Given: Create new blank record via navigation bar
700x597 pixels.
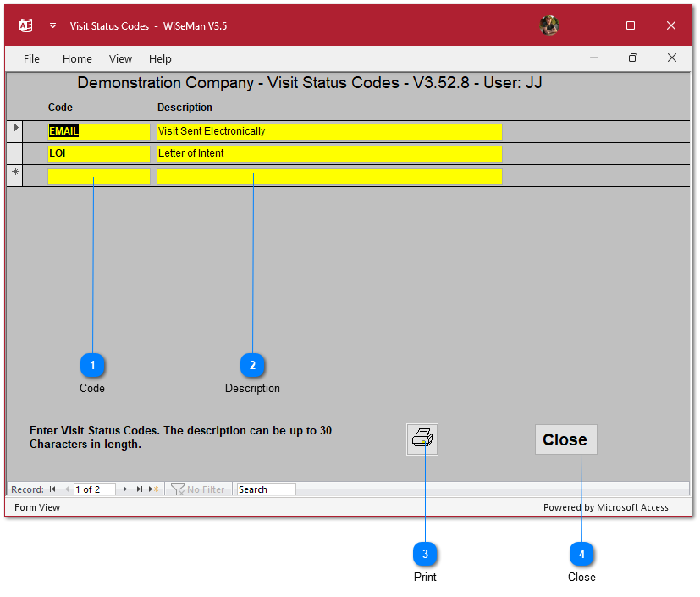Looking at the screenshot, I should 154,489.
